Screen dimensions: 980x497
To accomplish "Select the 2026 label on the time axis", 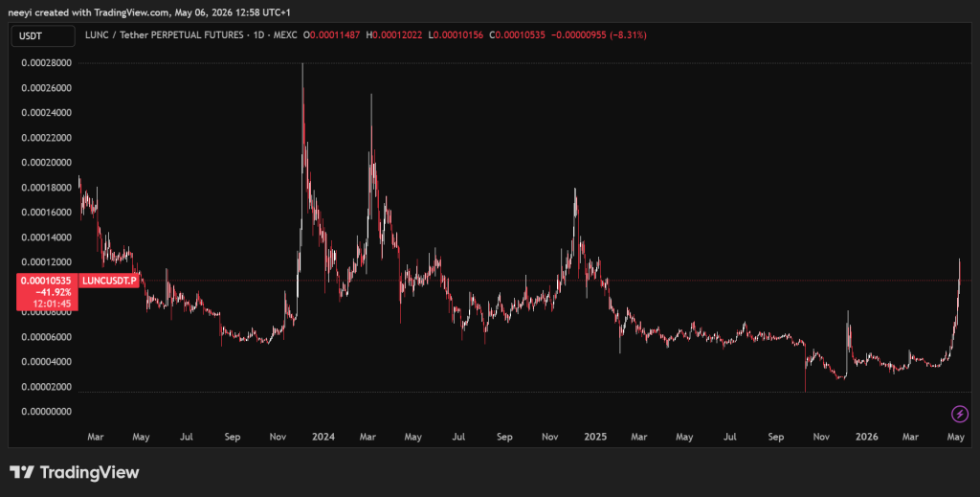I will [x=866, y=437].
